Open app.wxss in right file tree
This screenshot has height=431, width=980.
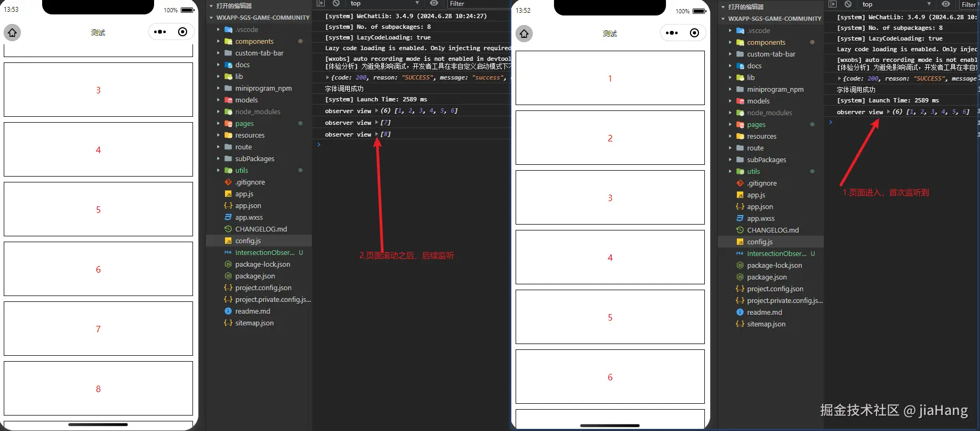tap(771, 218)
